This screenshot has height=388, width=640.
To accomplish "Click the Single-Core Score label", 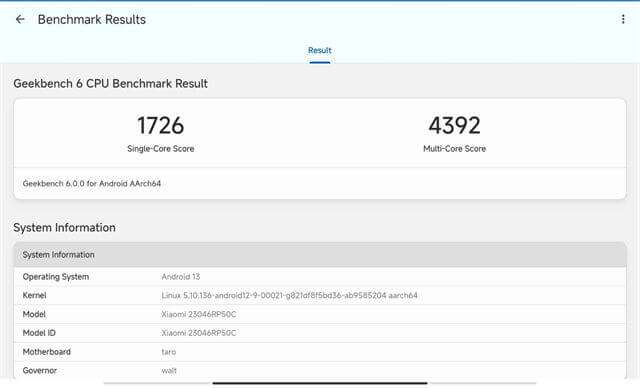I will click(160, 149).
